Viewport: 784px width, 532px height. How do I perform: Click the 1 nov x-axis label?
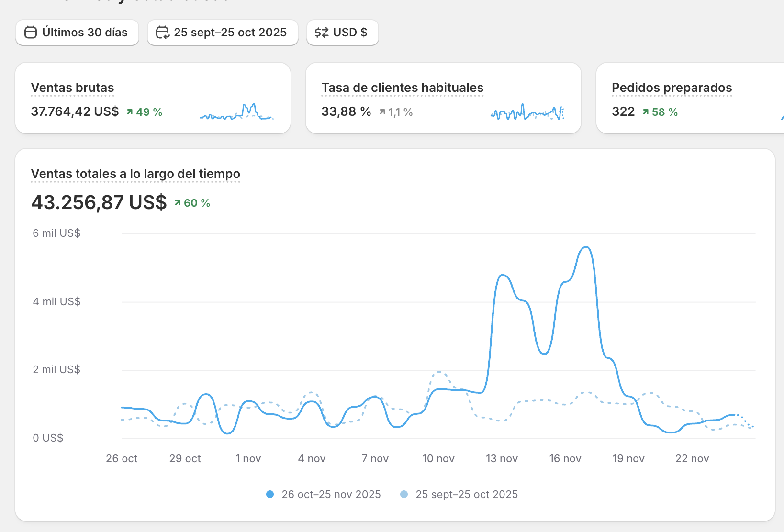(248, 458)
